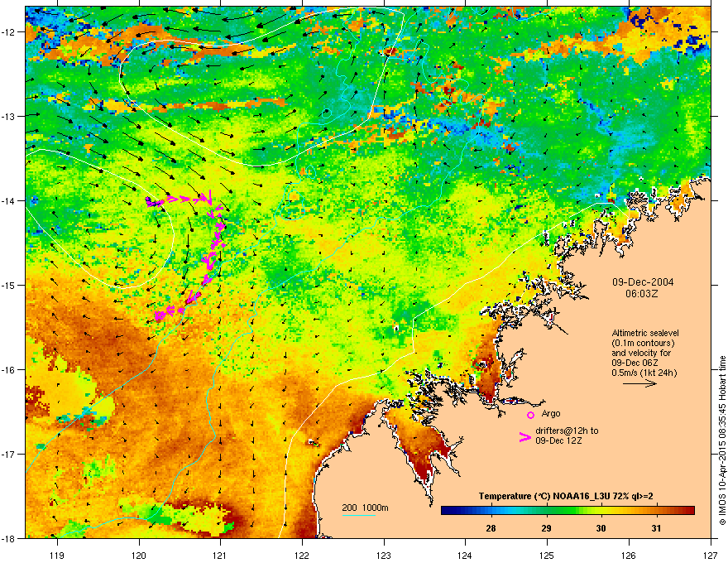The width and height of the screenshot is (728, 563).
Task: Click the latitude axis label "-17"
Action: click(x=7, y=454)
